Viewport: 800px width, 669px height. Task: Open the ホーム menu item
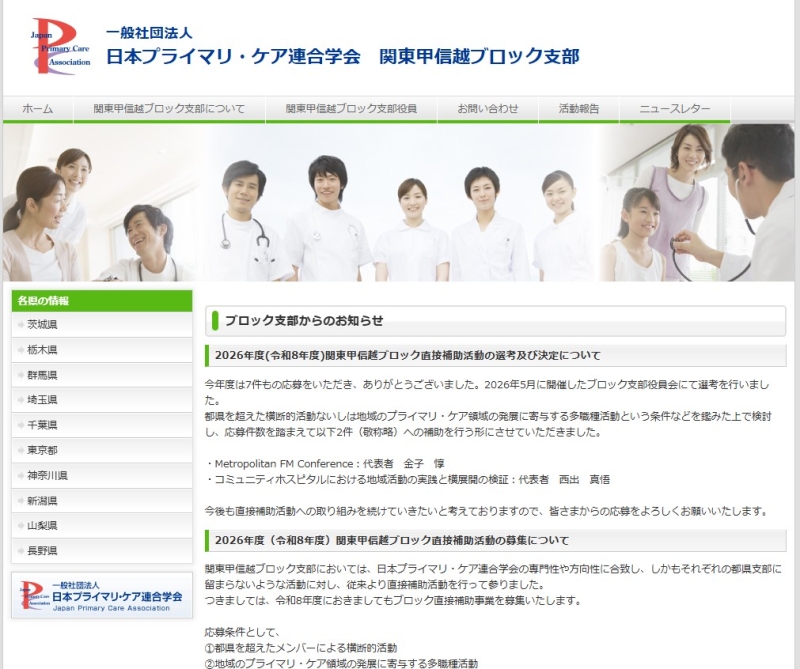click(38, 109)
